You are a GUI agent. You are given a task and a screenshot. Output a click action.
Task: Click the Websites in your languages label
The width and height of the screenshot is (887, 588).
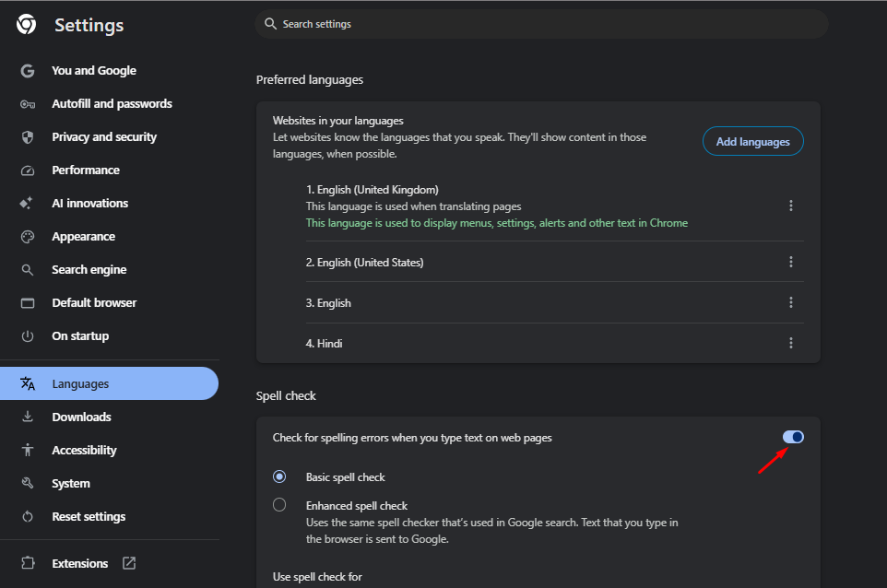click(x=337, y=121)
